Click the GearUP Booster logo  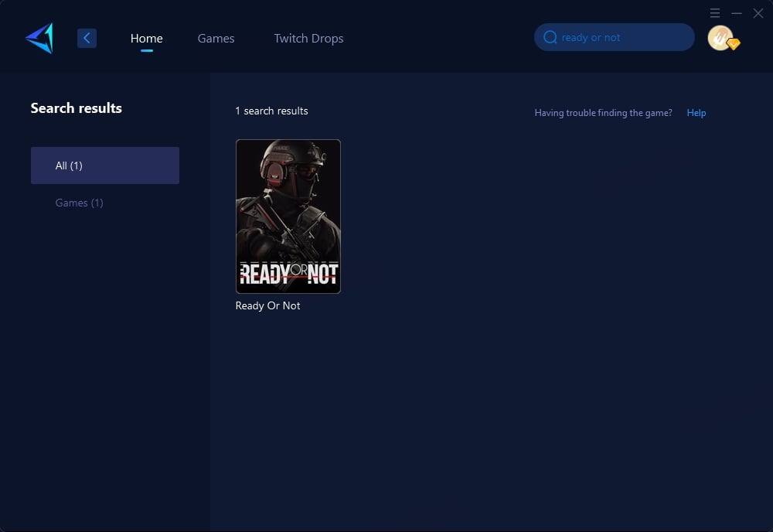39,38
